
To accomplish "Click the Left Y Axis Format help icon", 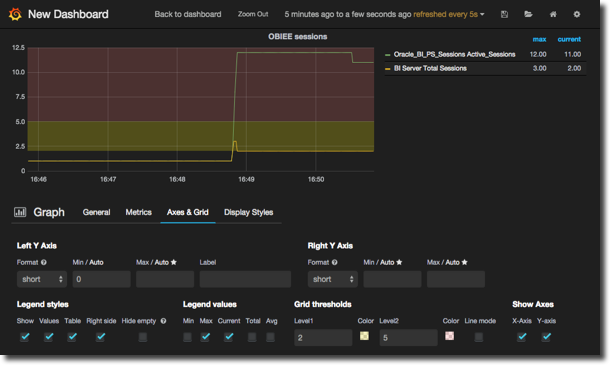I will point(44,262).
